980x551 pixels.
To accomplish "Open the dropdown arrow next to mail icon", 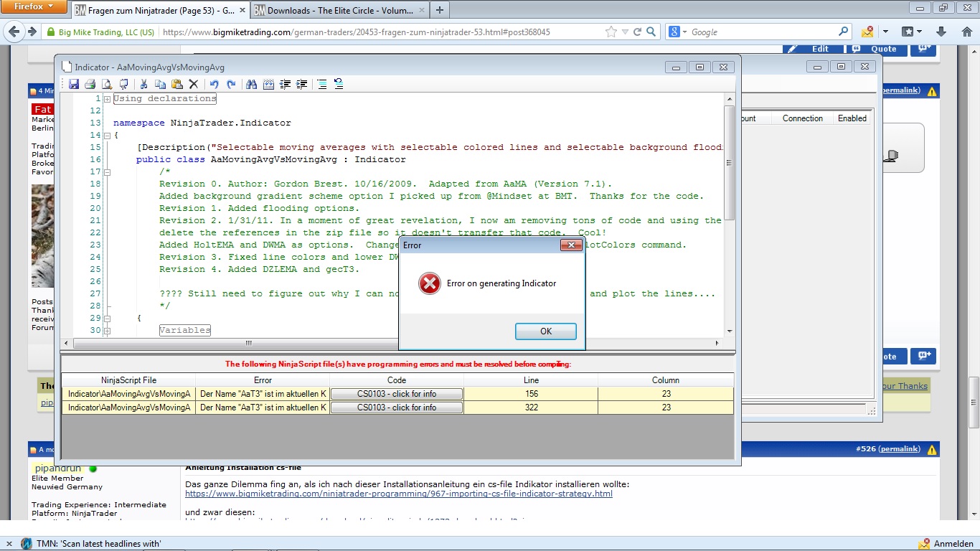I will click(885, 32).
